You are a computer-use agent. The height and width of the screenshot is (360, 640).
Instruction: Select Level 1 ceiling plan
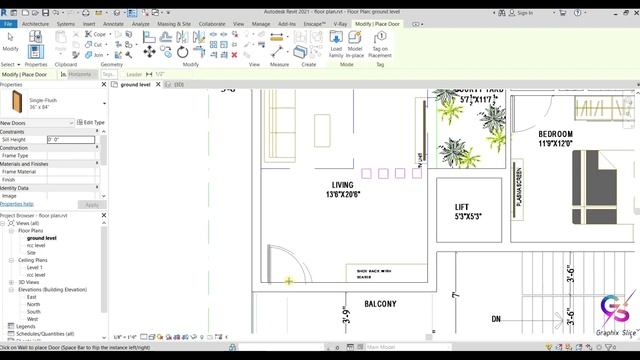tap(34, 267)
